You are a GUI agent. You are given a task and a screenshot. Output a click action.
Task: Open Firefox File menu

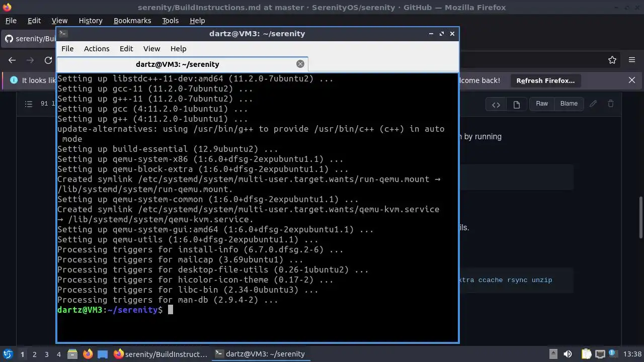[x=11, y=21]
